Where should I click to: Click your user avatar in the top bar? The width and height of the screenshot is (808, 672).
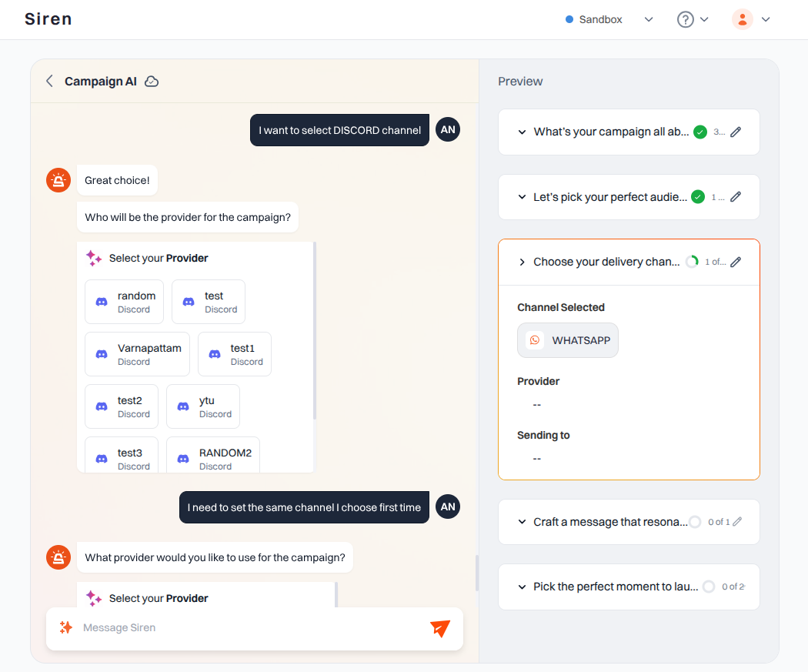741,18
